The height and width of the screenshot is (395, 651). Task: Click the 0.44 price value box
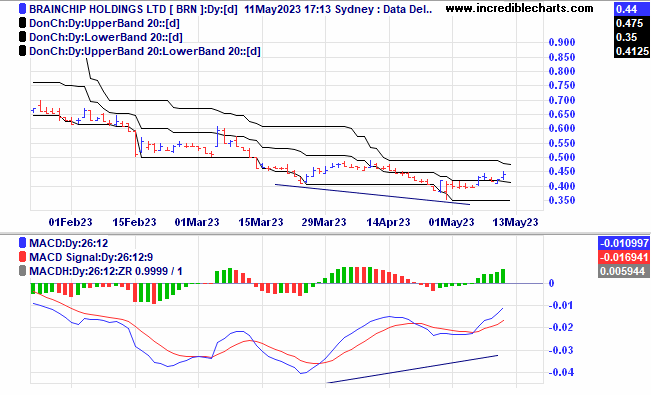pos(631,9)
